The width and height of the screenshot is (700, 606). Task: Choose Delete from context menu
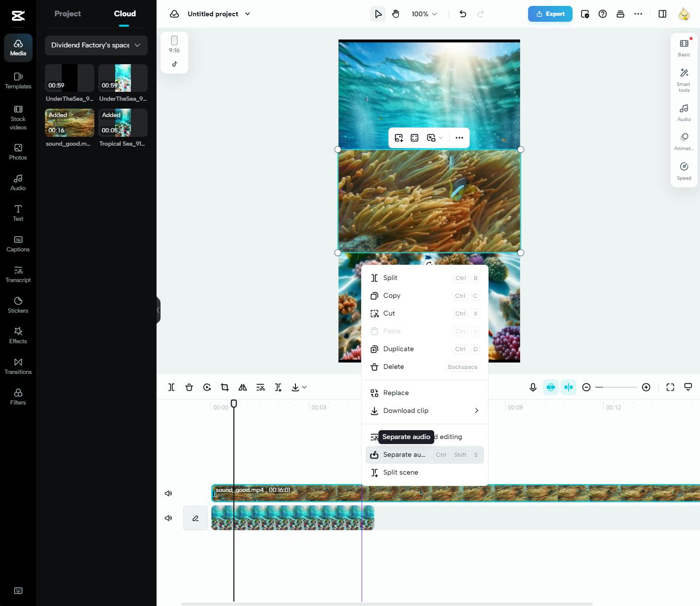click(x=425, y=367)
